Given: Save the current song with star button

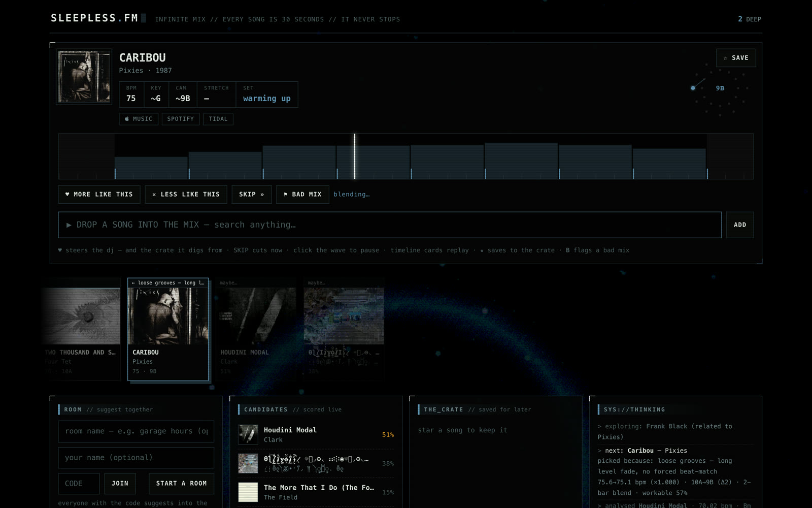Looking at the screenshot, I should (x=736, y=58).
